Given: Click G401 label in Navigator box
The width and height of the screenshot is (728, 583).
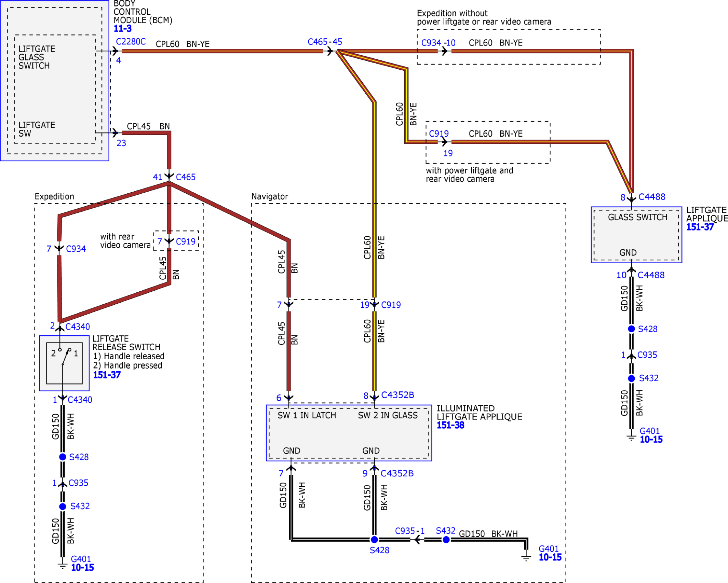Looking at the screenshot, I should (x=548, y=549).
